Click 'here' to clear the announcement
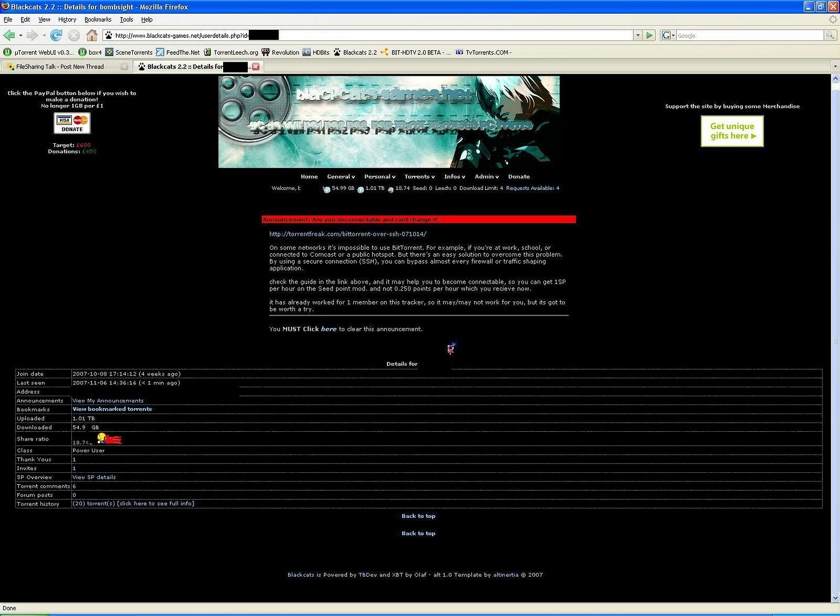 (x=329, y=329)
